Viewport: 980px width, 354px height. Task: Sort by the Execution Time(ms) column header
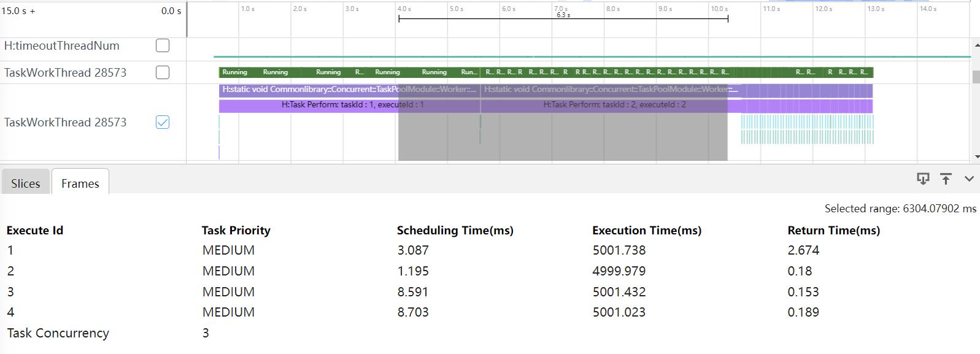tap(646, 230)
